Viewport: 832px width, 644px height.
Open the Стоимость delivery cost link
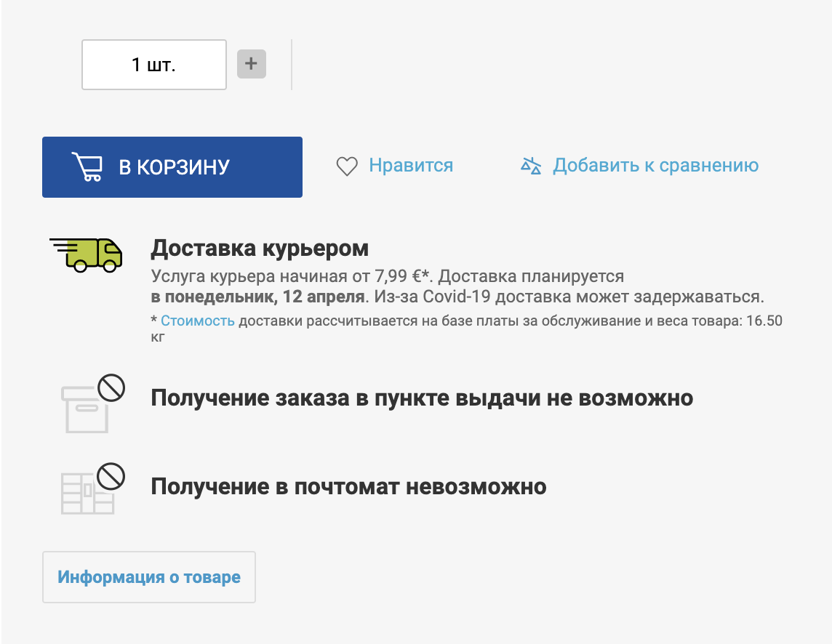(197, 321)
